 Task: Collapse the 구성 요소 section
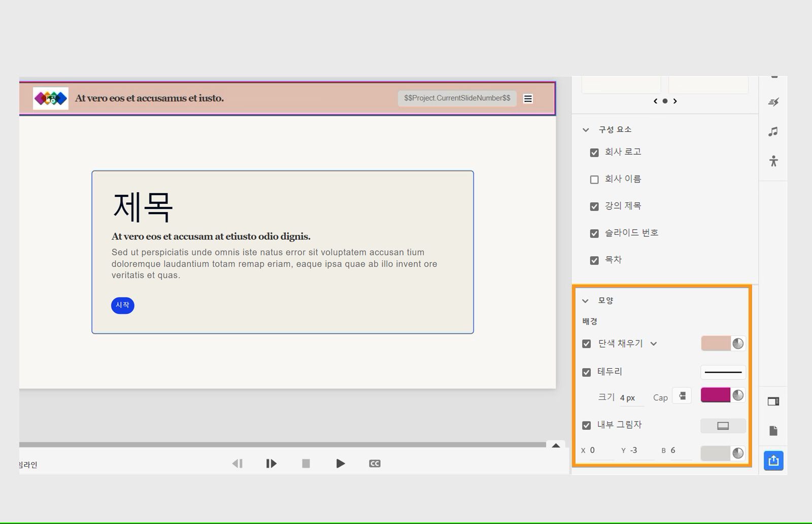pyautogui.click(x=585, y=130)
